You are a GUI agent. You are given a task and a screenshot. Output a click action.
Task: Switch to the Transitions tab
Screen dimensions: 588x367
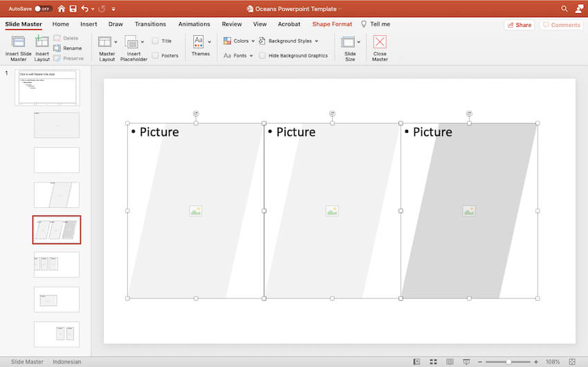pos(150,24)
